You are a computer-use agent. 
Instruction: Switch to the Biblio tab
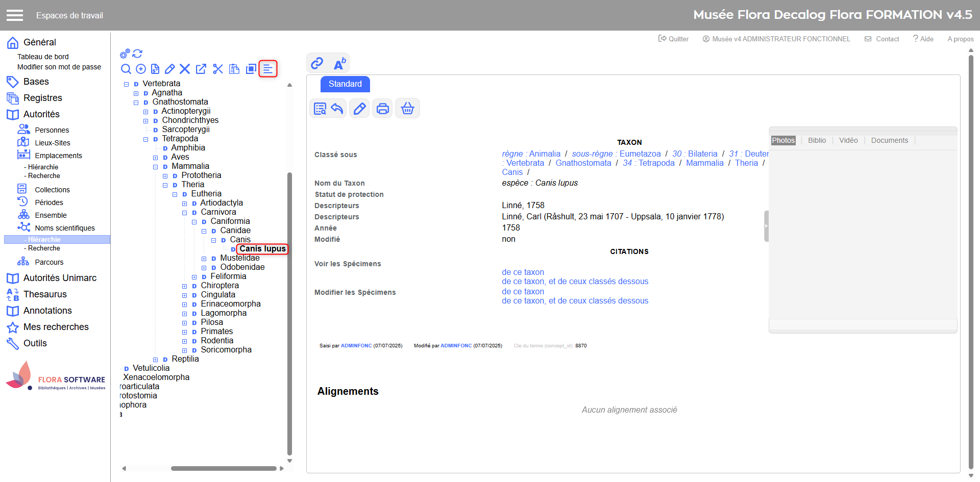[817, 140]
